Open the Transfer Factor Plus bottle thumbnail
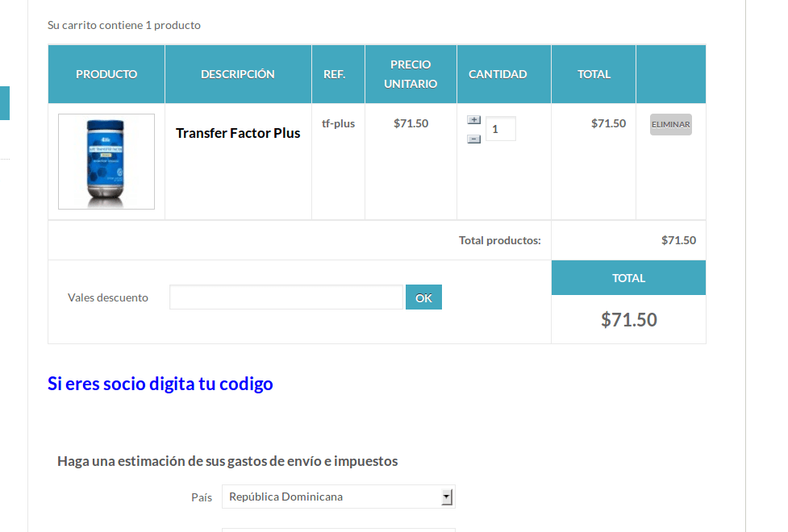 tap(106, 162)
